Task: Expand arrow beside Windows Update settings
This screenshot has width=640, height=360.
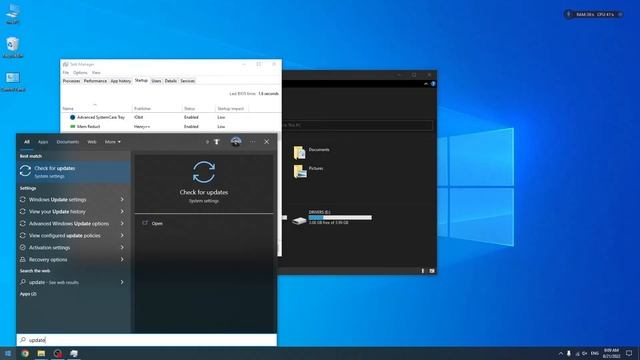Action: (x=122, y=200)
